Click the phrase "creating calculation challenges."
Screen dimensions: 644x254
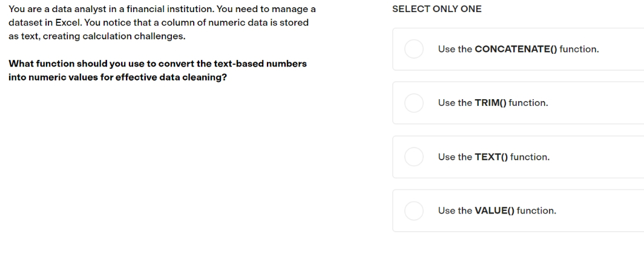tap(114, 36)
